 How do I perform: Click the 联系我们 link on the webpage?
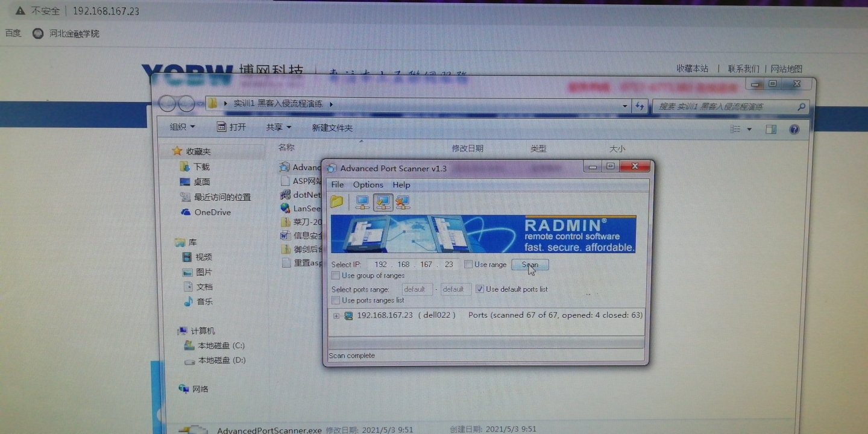click(x=743, y=69)
